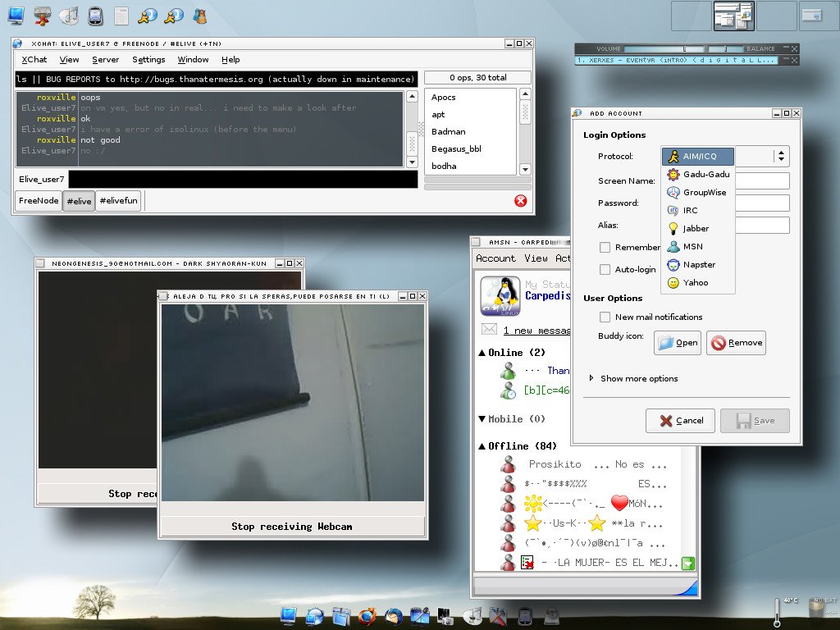The image size is (840, 630).
Task: Enable the Remember password checkbox
Action: [x=605, y=248]
